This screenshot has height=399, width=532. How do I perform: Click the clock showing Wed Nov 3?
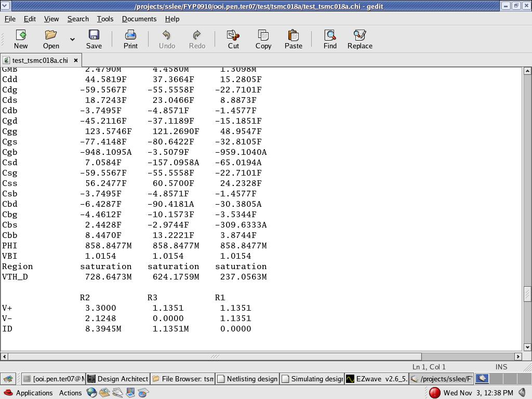[478, 393]
